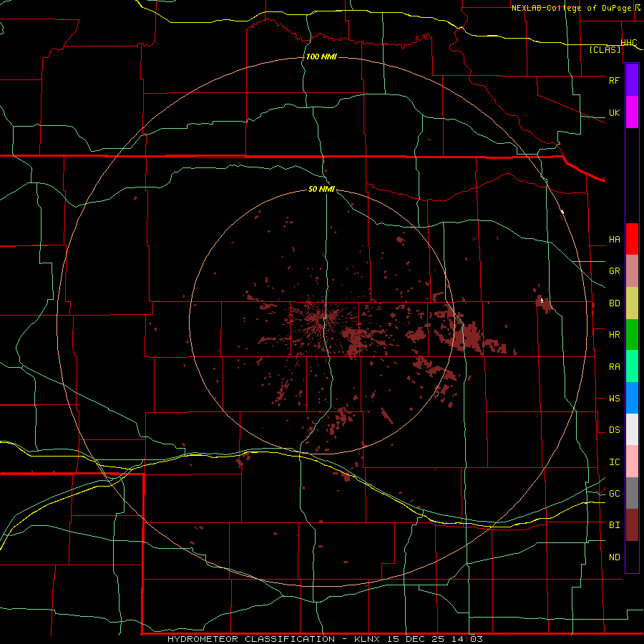Image resolution: width=644 pixels, height=644 pixels.
Task: Click the BD yellow legend swatch
Action: coord(632,303)
